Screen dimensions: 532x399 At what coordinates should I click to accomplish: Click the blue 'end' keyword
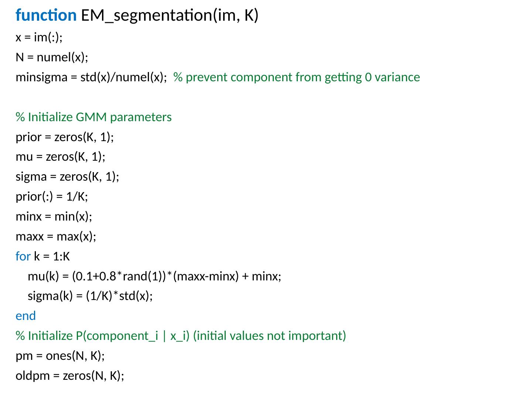[25, 316]
